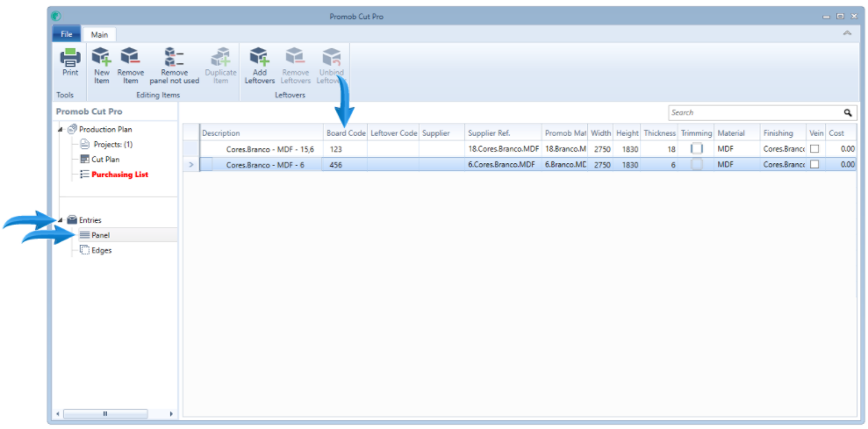Click the Print tool icon

(70, 58)
